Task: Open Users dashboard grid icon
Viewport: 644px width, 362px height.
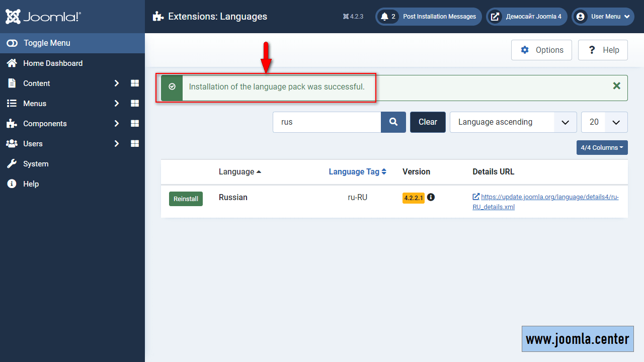Action: (135, 144)
